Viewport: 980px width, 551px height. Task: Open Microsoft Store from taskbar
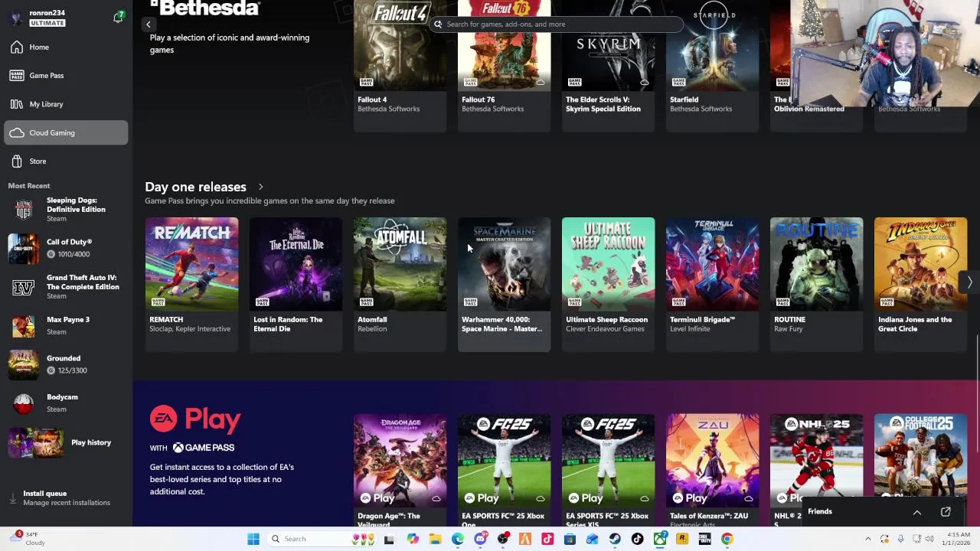[x=570, y=539]
